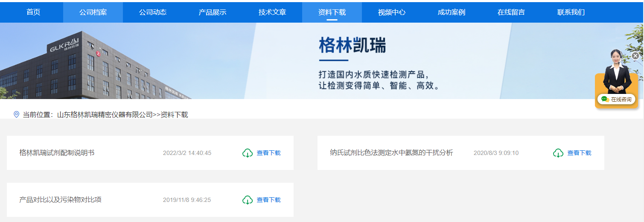Click the WeChat icon in 在线咨询 button

(605, 99)
